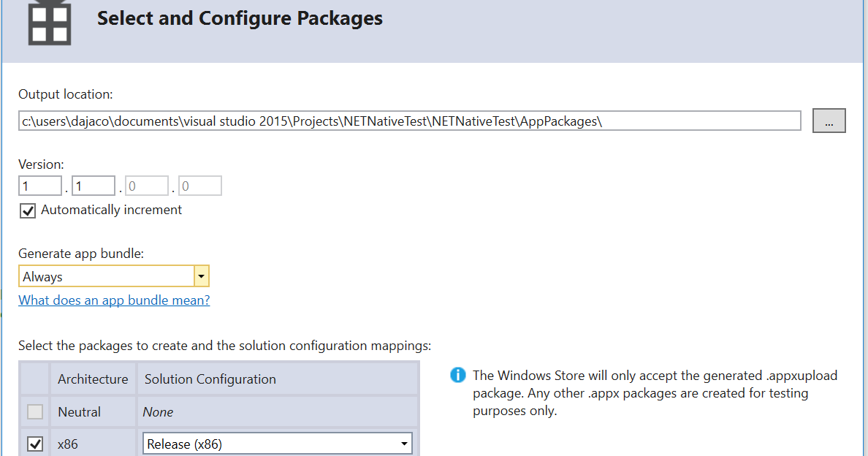Click the x86 architecture row label
This screenshot has width=868, height=456.
click(x=68, y=444)
